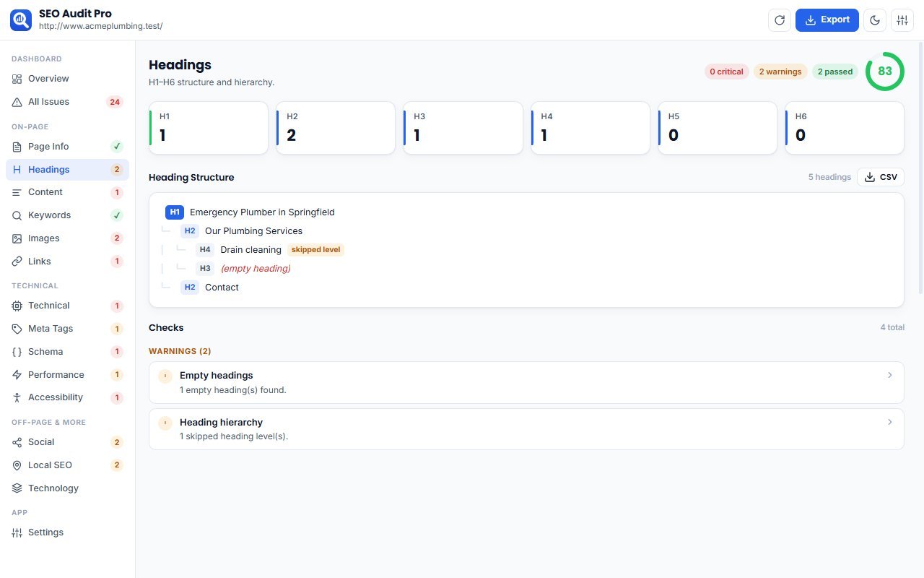
Task: Open Overview in the sidebar
Action: pyautogui.click(x=67, y=79)
